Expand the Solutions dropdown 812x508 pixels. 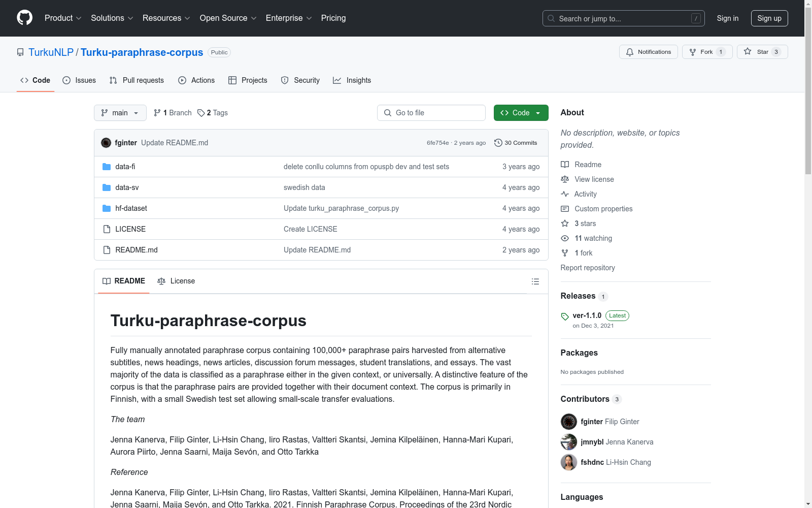coord(112,18)
